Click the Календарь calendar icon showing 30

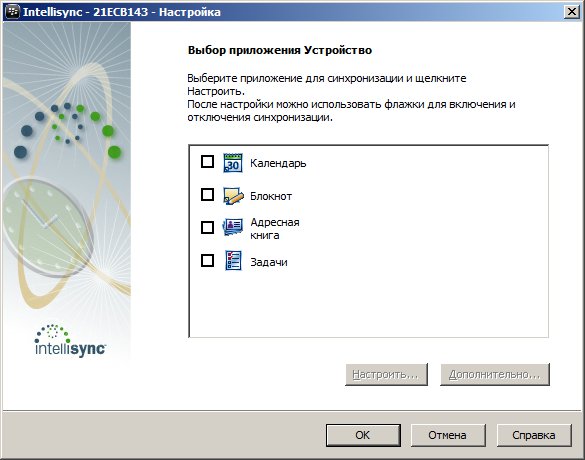[233, 163]
